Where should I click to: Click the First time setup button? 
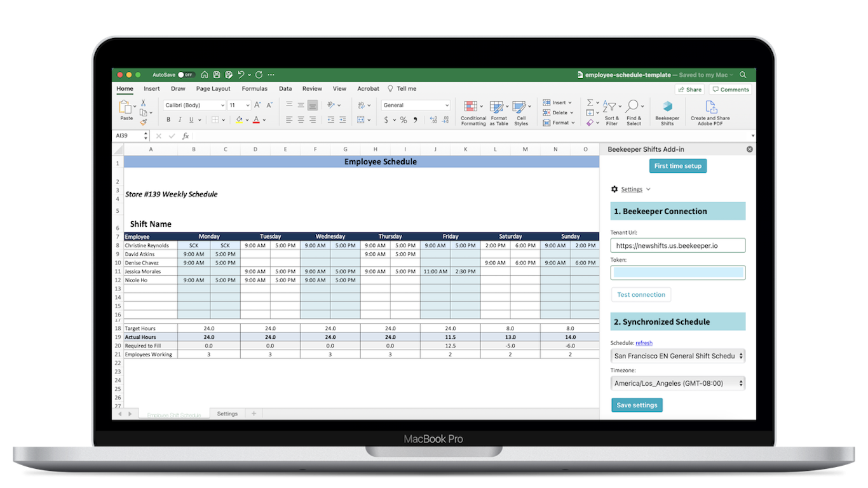[x=678, y=166]
